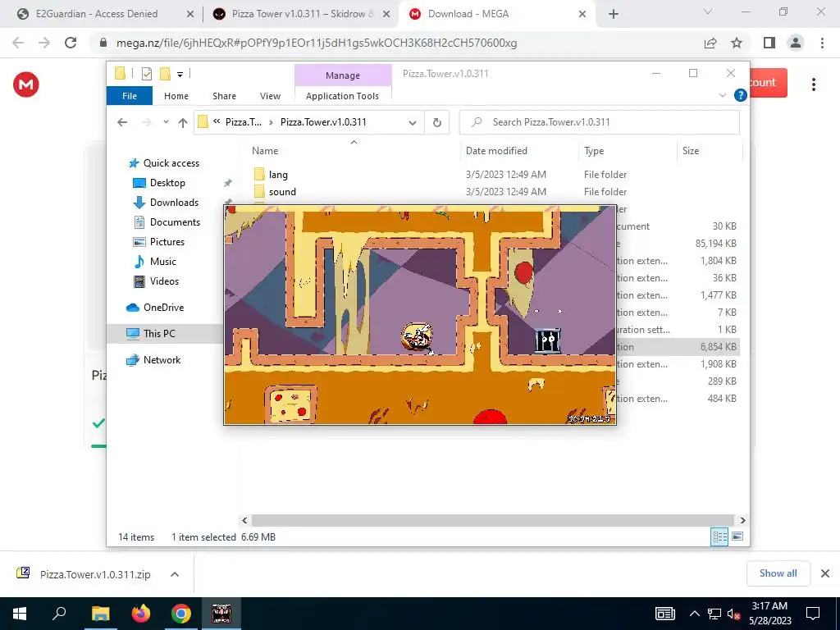Open the Chrome tab search chevron

[x=708, y=12]
